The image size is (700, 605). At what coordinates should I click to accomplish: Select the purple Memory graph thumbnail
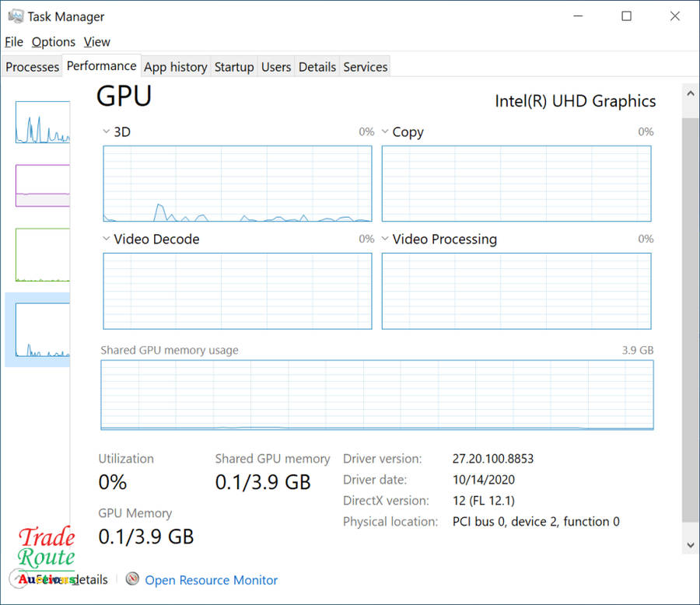(42, 185)
